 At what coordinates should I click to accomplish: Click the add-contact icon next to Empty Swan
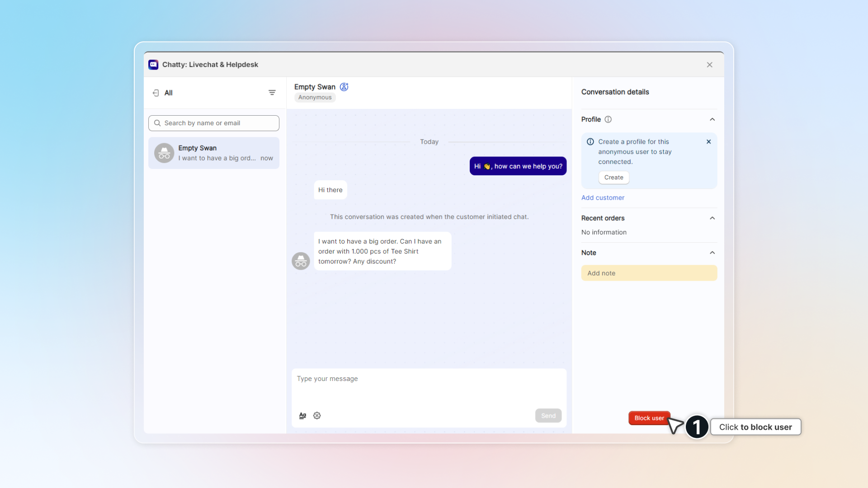pyautogui.click(x=344, y=87)
